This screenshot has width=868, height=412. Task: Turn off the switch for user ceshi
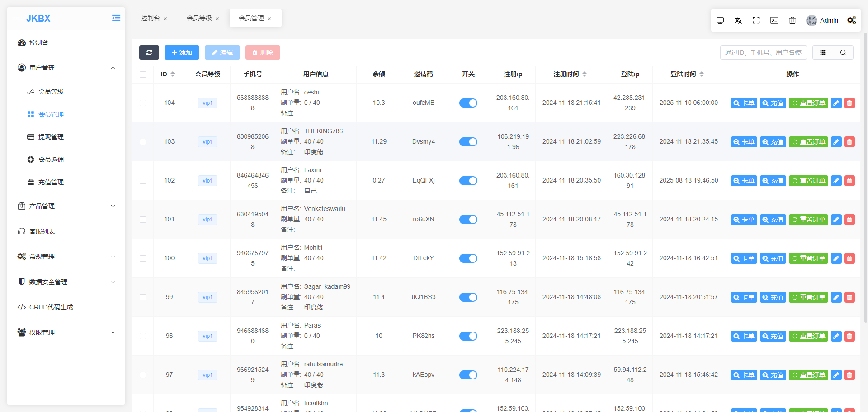click(x=468, y=103)
